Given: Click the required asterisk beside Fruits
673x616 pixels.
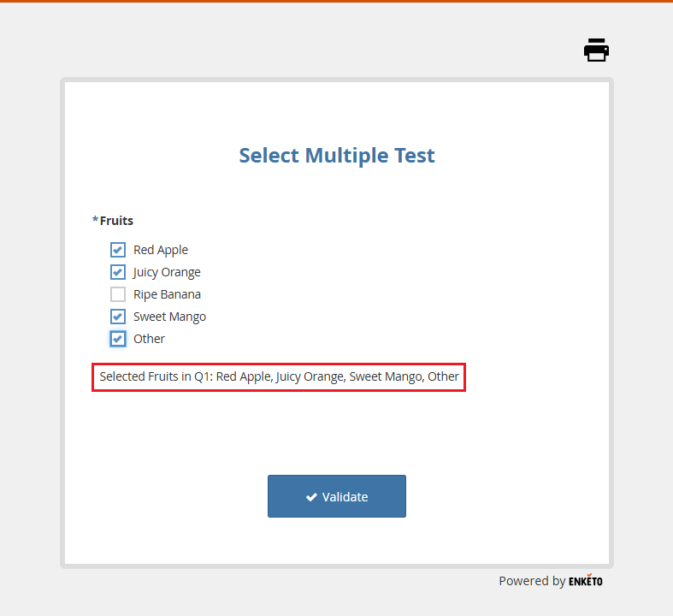Looking at the screenshot, I should tap(95, 221).
